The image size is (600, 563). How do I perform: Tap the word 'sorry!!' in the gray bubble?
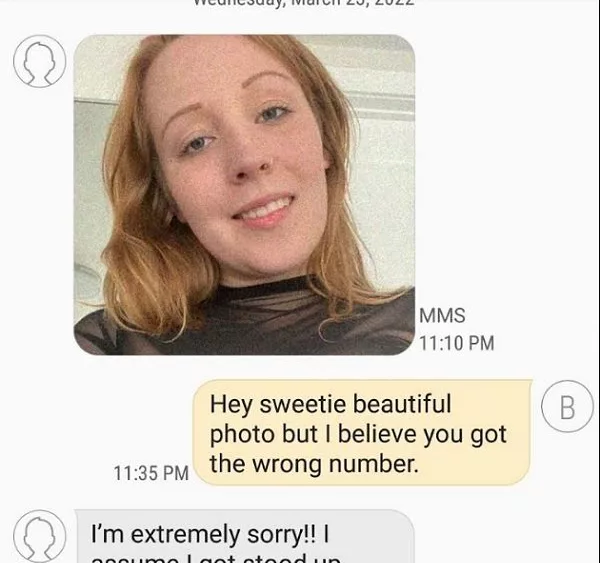point(281,534)
